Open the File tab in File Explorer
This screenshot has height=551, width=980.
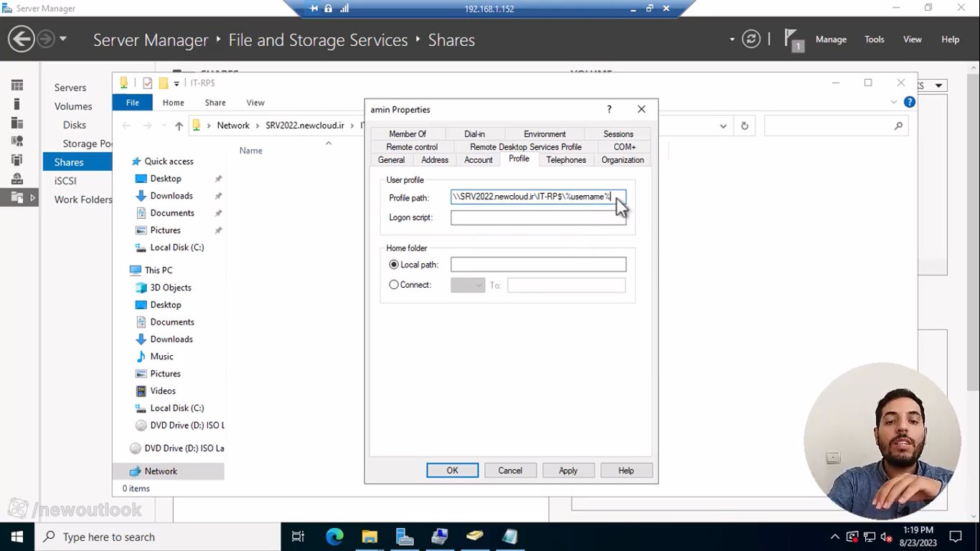pyautogui.click(x=133, y=103)
